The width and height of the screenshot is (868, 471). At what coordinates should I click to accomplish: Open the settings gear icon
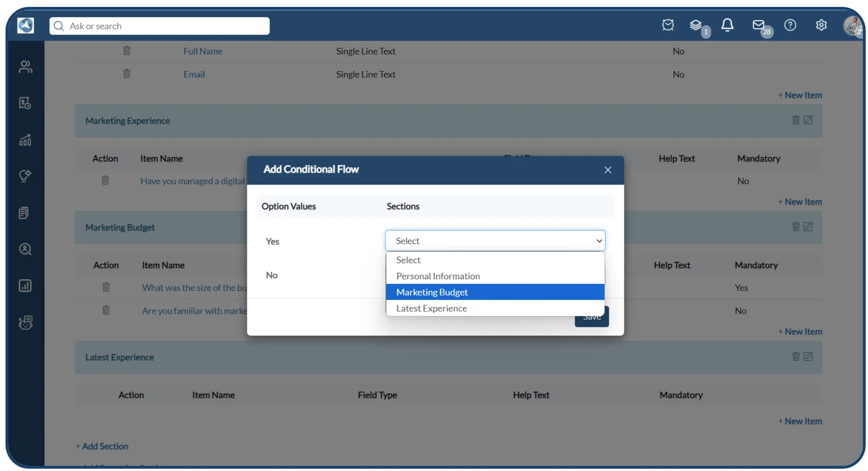coord(821,25)
